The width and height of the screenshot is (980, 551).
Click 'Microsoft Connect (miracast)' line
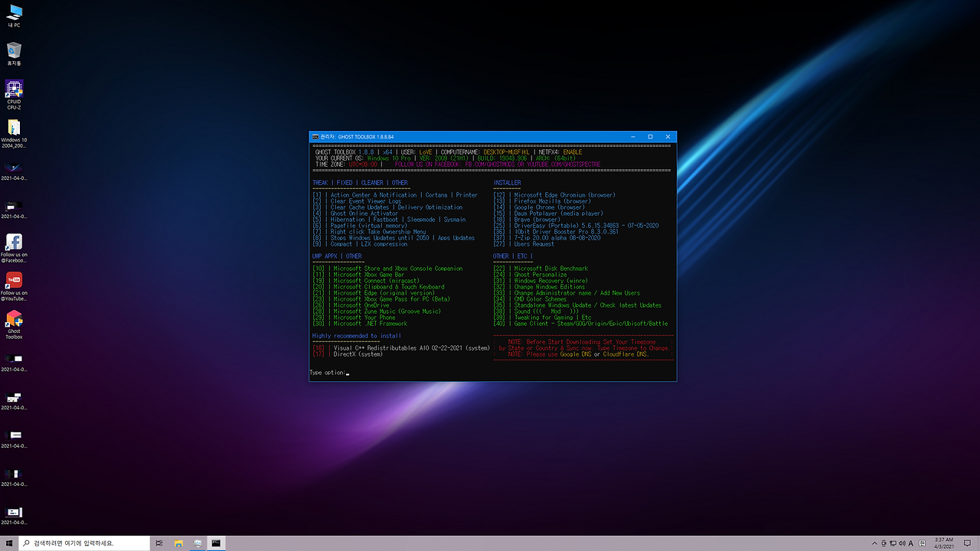coord(366,281)
